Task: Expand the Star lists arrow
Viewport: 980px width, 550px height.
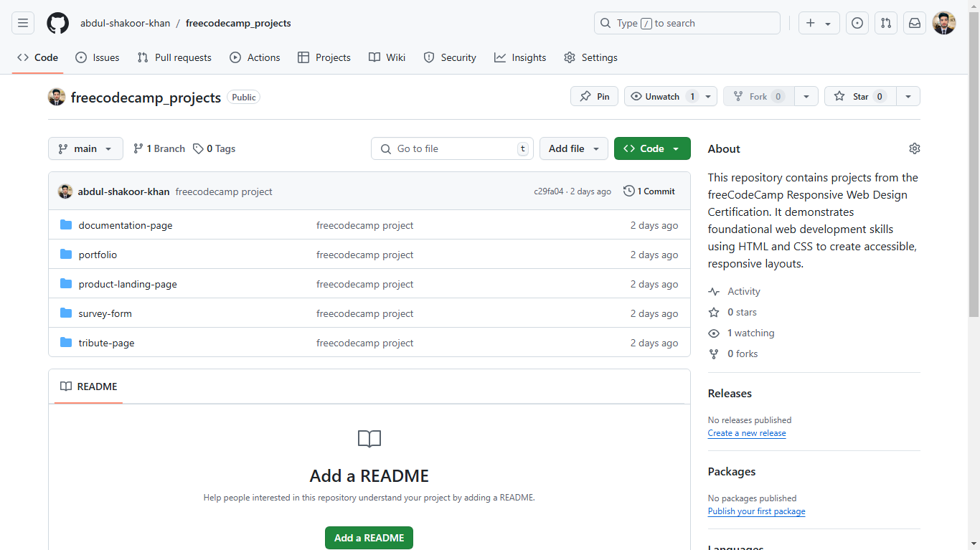Action: click(908, 97)
